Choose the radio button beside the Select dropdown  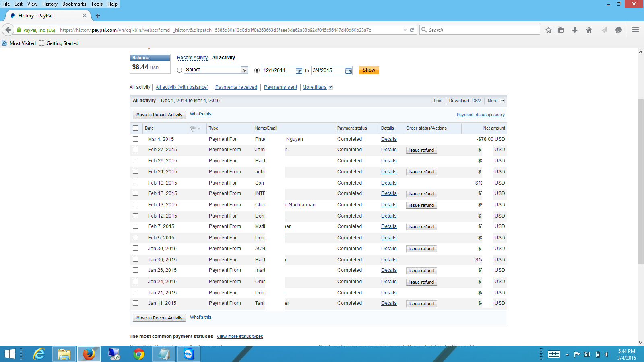(x=180, y=70)
